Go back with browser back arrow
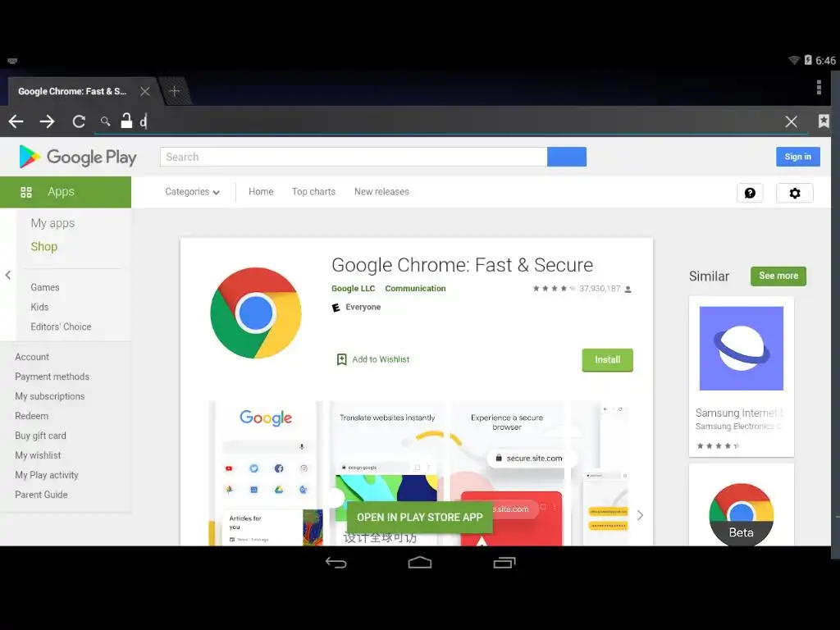This screenshot has width=840, height=630. point(16,121)
